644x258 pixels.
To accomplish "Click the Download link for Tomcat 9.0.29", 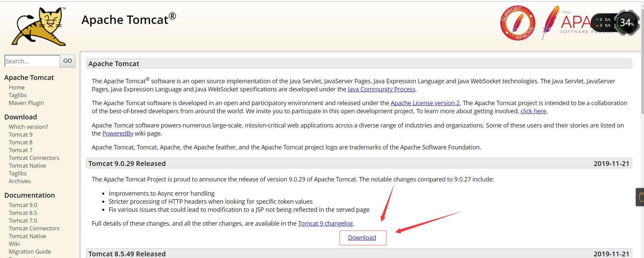I will click(362, 238).
